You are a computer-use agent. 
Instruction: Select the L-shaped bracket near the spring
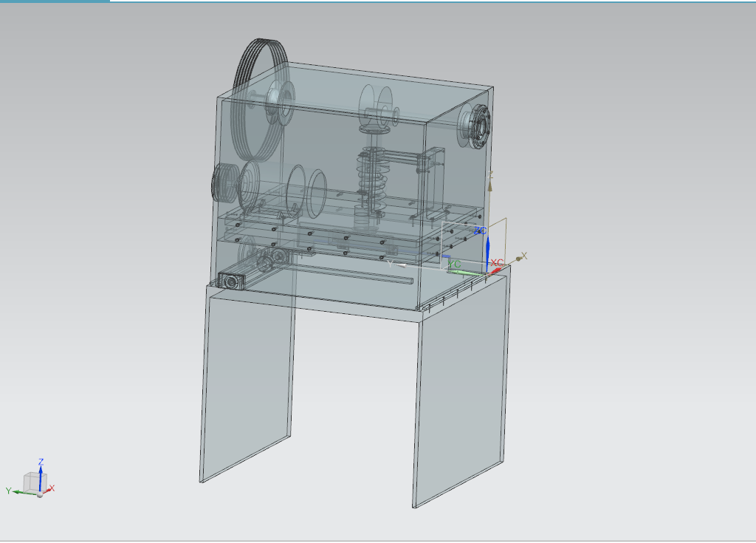[x=431, y=183]
